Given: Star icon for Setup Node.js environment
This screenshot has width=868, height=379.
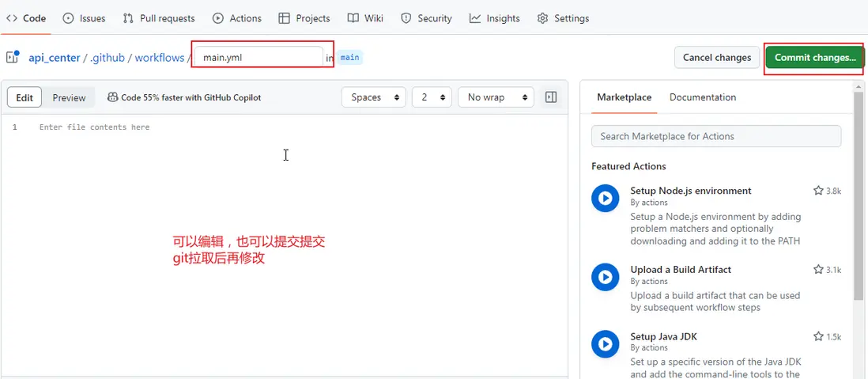Looking at the screenshot, I should coord(818,191).
